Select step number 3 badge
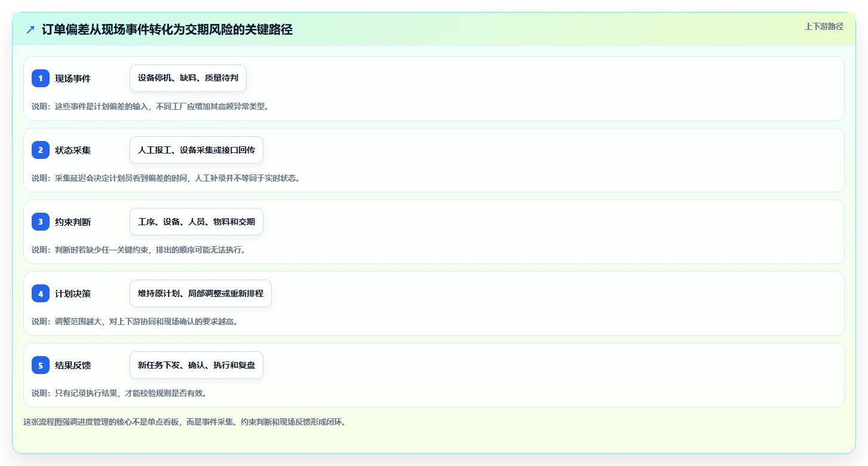The width and height of the screenshot is (868, 466). (41, 222)
